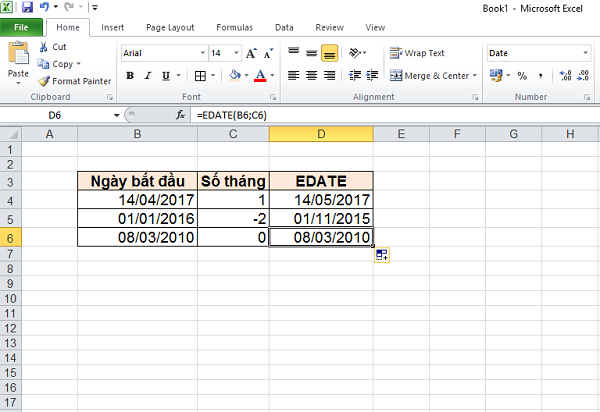Open the Name Box dropdown arrow

click(117, 116)
